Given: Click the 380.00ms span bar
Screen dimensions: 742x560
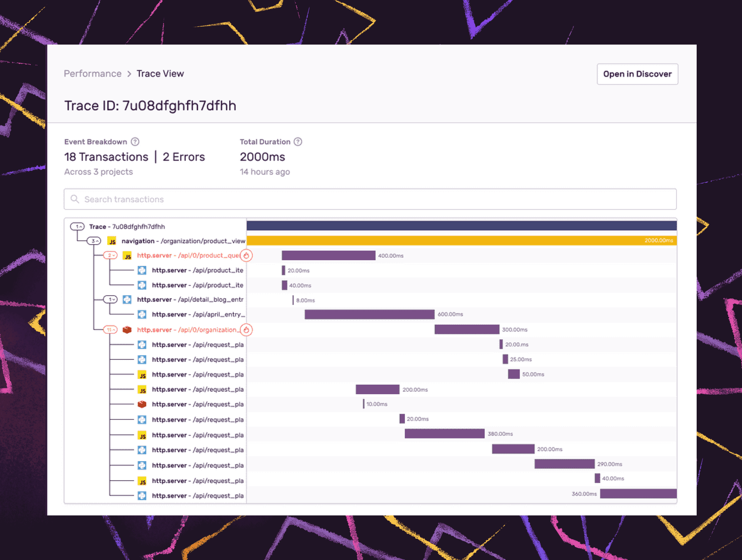Looking at the screenshot, I should coord(444,433).
